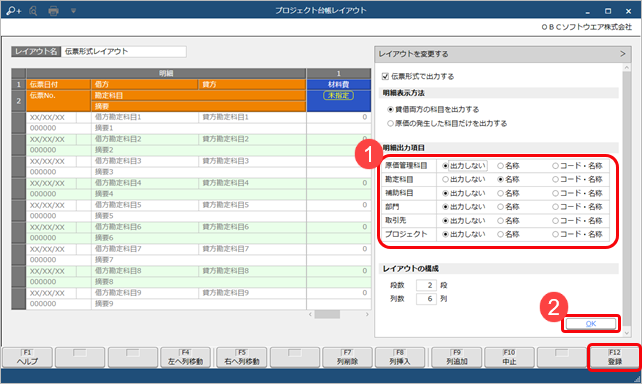Select 貸借両方の科目を出力する radio button

click(x=390, y=109)
